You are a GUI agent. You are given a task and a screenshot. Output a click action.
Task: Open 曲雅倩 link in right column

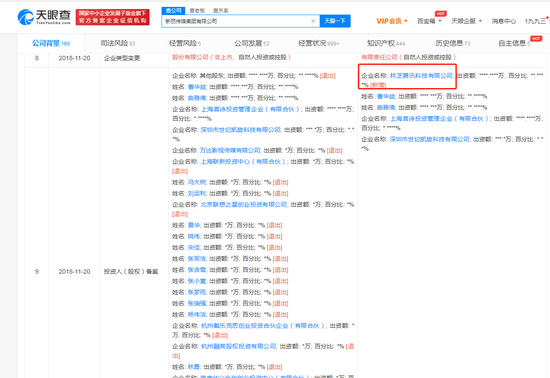point(386,108)
